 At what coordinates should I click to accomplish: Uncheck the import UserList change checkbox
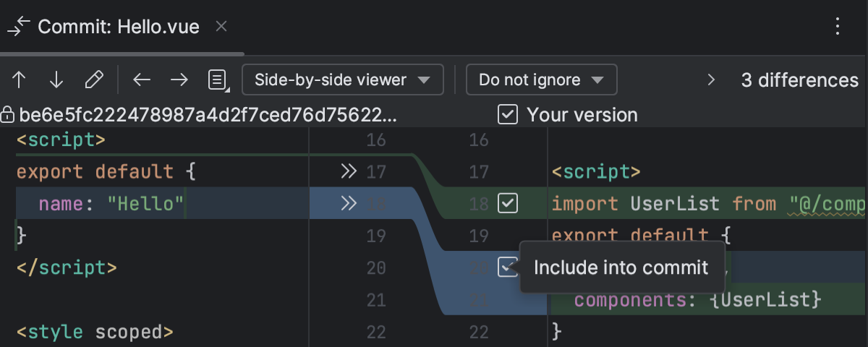pyautogui.click(x=509, y=204)
